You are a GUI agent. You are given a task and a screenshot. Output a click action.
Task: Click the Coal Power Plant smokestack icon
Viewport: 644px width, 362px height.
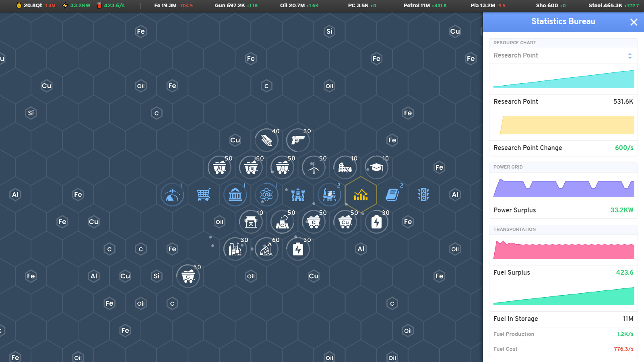pyautogui.click(x=282, y=222)
